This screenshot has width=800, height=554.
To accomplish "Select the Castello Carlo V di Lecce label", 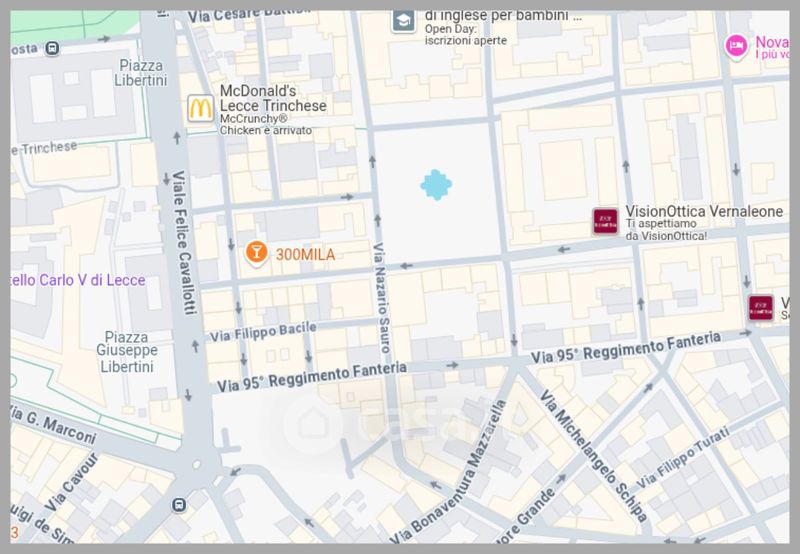I will (x=78, y=280).
